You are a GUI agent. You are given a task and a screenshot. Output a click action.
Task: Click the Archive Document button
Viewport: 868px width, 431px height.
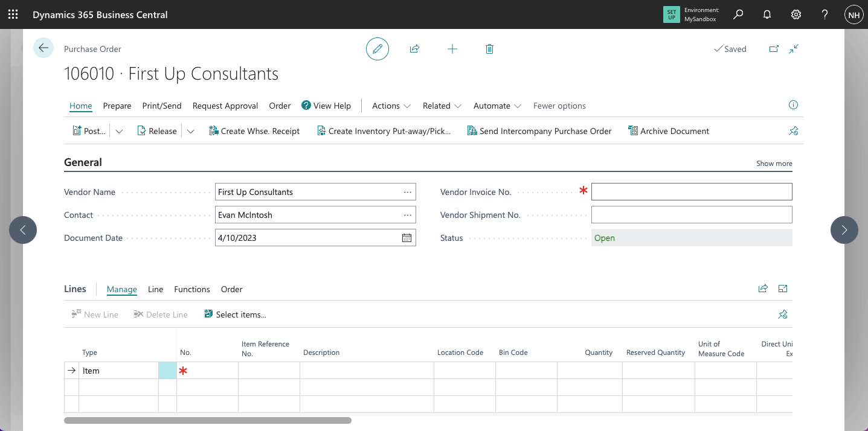(x=669, y=131)
